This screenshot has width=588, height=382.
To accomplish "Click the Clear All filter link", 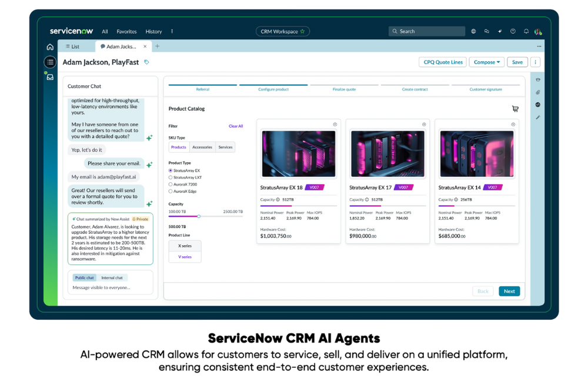I will [x=235, y=126].
